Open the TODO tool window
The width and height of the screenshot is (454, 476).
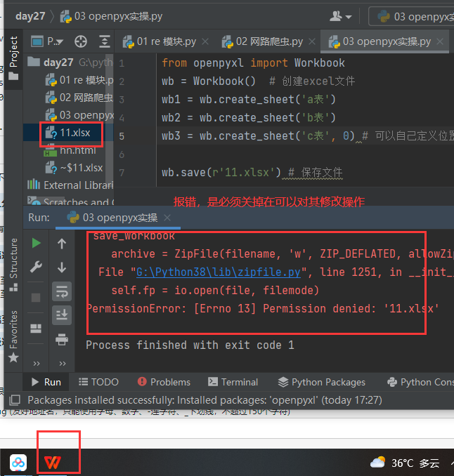pos(98,382)
